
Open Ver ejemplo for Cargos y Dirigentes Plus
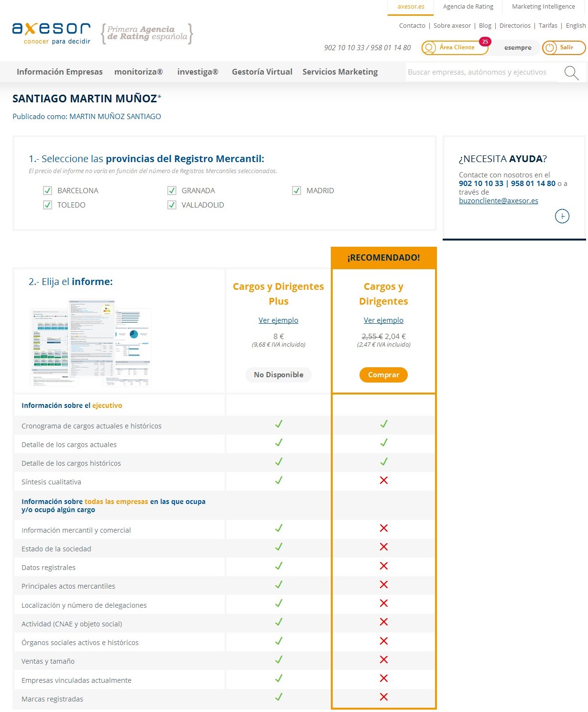click(x=278, y=320)
